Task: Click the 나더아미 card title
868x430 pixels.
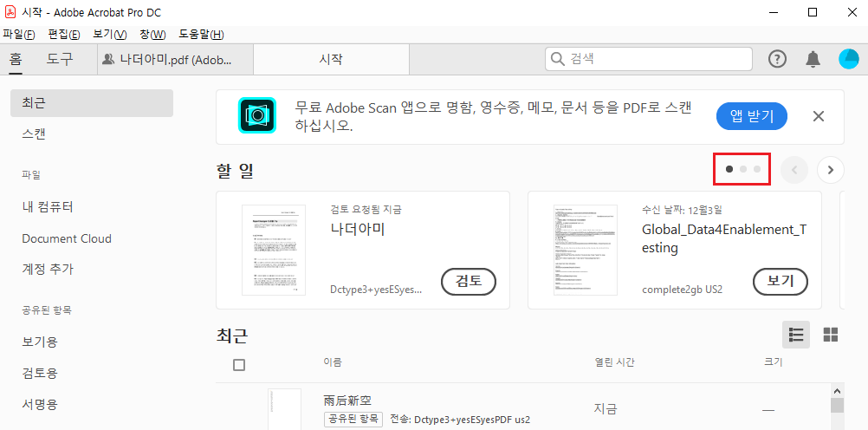Action: pyautogui.click(x=358, y=230)
